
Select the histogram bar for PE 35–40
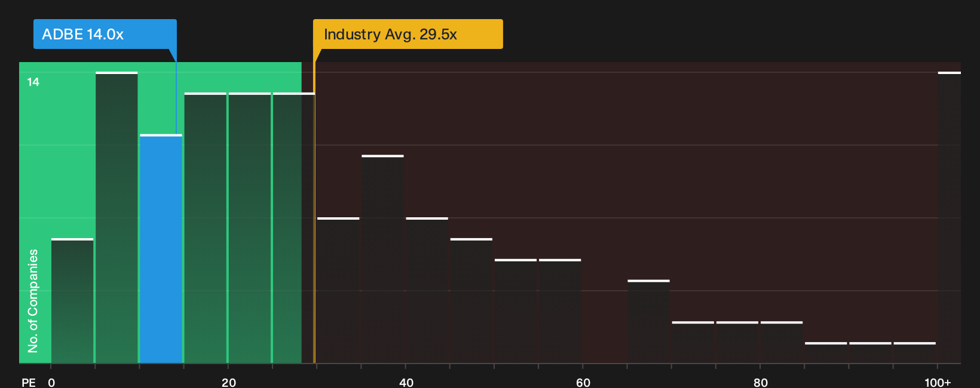click(x=382, y=259)
